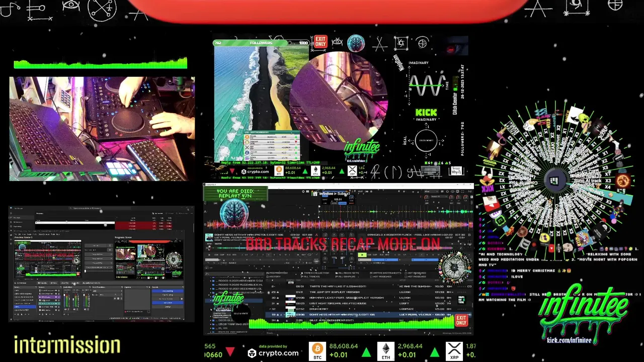Screen dimensions: 644x362
Task: Start playback on Traktor deck A
Action: (x=209, y=255)
